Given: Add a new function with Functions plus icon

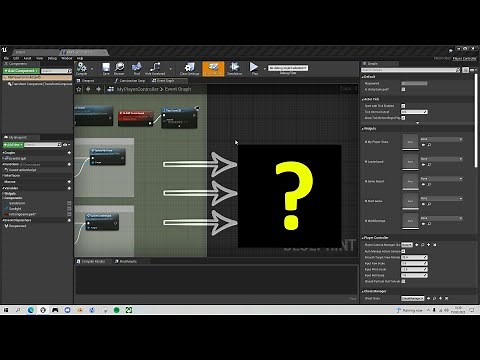Looking at the screenshot, I should coord(69,164).
